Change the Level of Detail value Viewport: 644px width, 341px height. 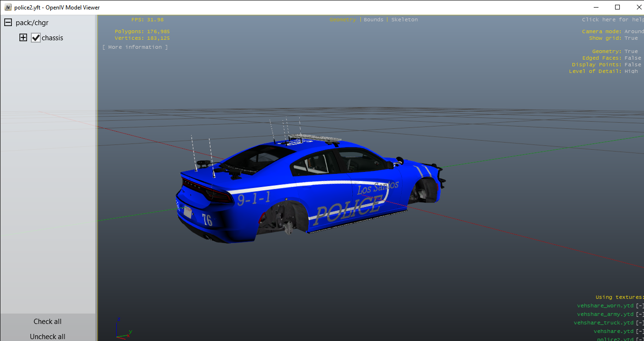point(631,72)
